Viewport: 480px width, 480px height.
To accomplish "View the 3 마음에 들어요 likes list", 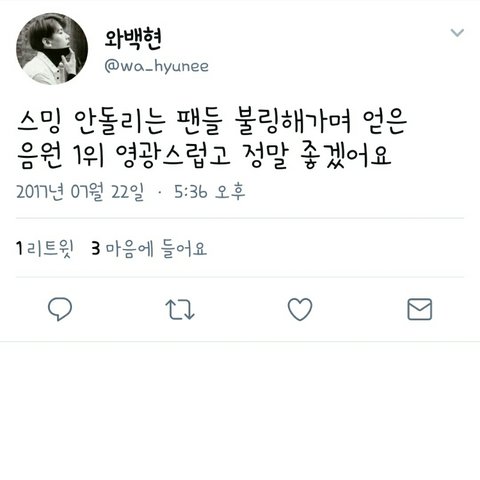I will [149, 249].
